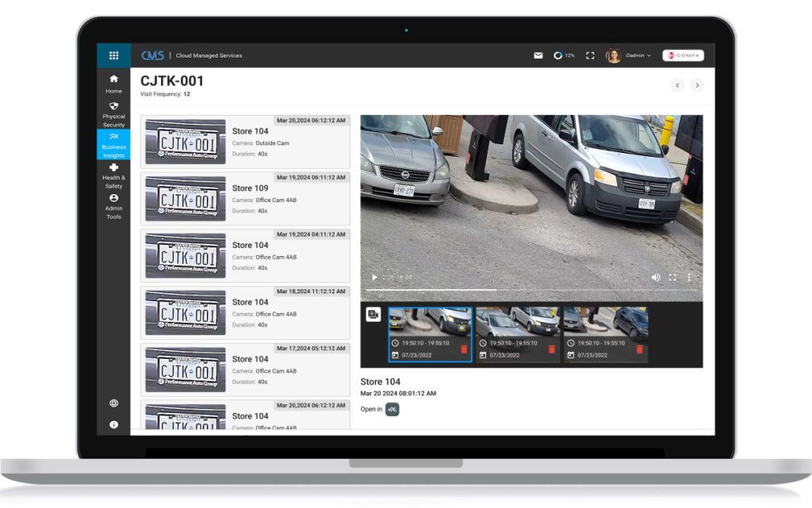Open the mail notifications icon

538,55
